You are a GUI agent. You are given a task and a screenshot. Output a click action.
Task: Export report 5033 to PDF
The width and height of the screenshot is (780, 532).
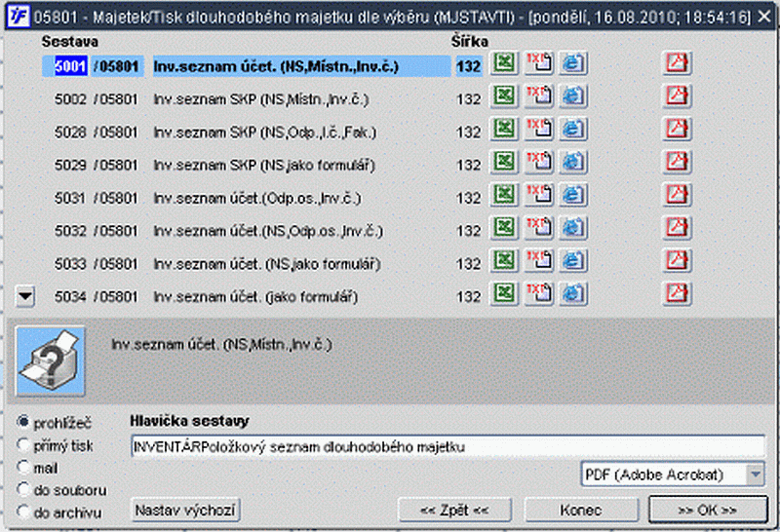[x=677, y=260]
